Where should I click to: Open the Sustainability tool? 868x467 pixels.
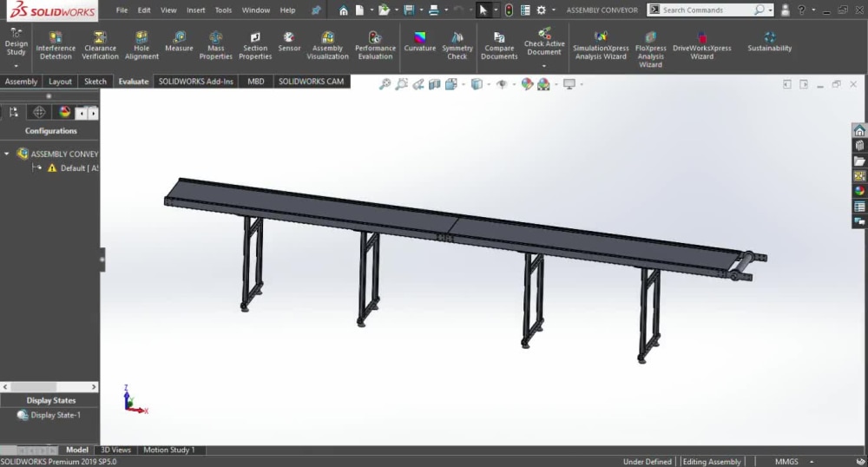point(769,42)
